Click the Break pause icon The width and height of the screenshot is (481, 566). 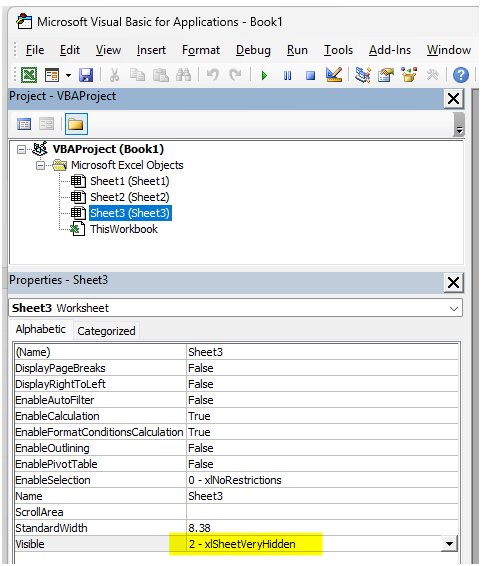[287, 75]
